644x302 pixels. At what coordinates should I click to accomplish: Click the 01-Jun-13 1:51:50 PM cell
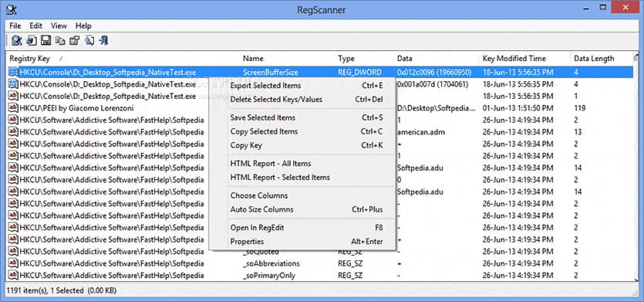point(518,108)
